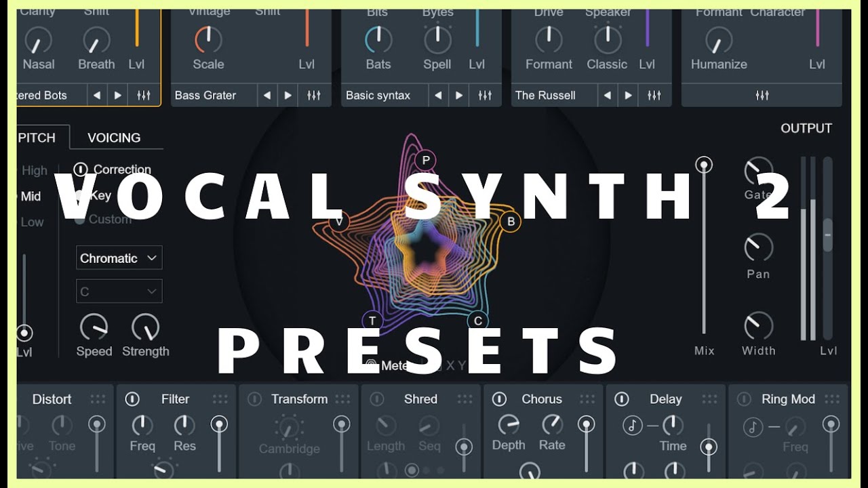The height and width of the screenshot is (488, 868).
Task: Enable the Shred effect power button
Action: [x=376, y=399]
